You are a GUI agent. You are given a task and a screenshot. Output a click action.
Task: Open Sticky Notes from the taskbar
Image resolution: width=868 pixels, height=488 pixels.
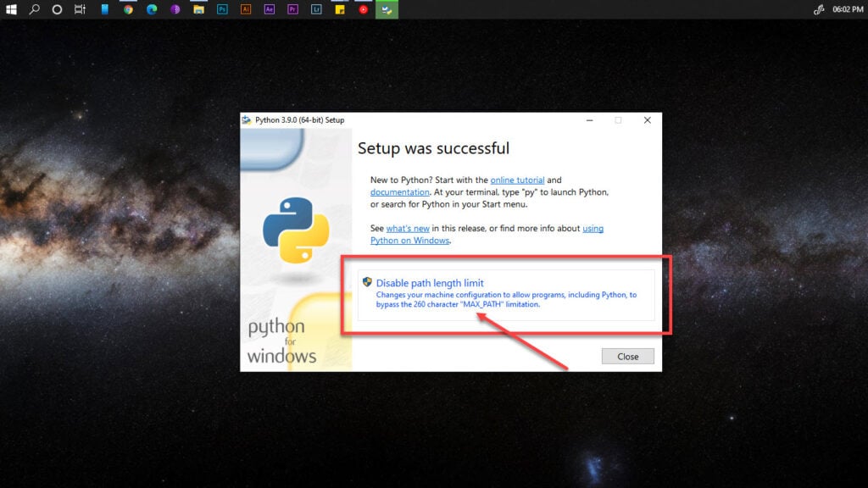(340, 9)
